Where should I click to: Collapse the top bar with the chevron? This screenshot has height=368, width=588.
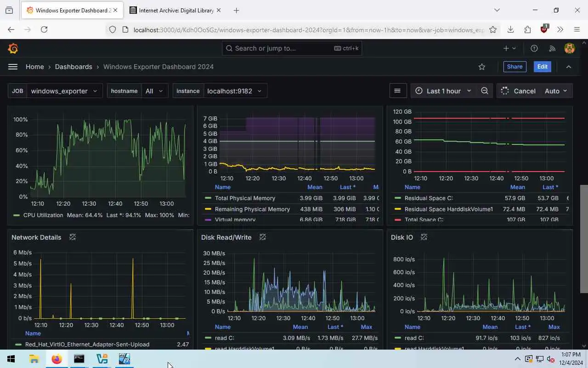(569, 67)
